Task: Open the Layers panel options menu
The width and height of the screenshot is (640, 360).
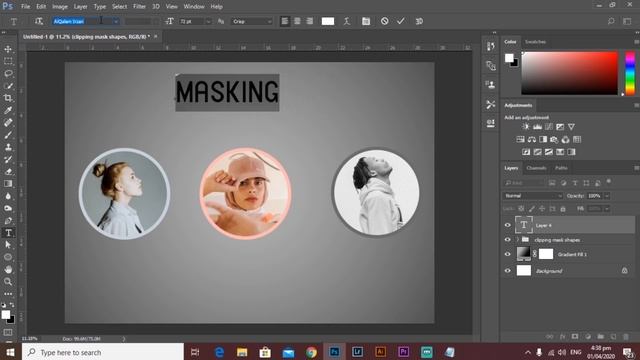Action: pyautogui.click(x=636, y=168)
